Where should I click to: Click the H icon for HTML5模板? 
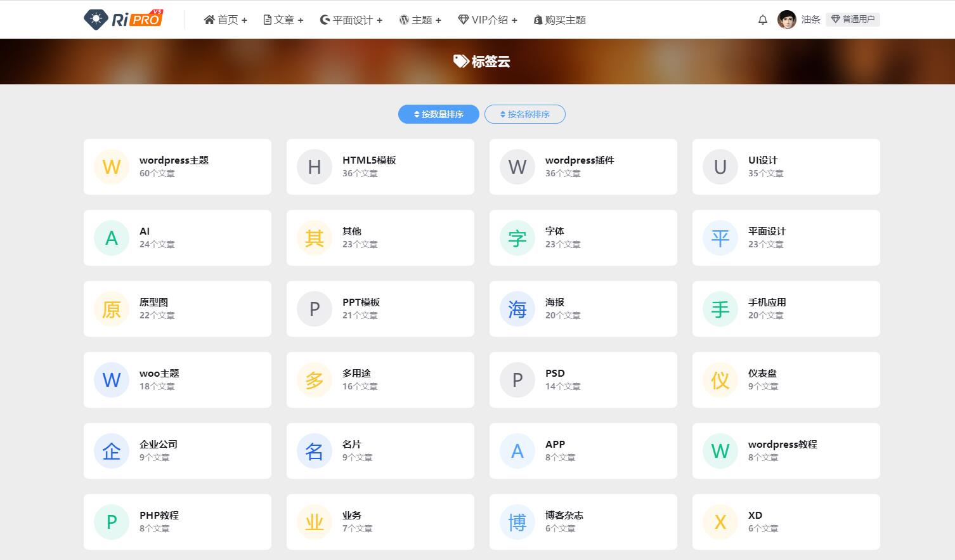[x=315, y=167]
